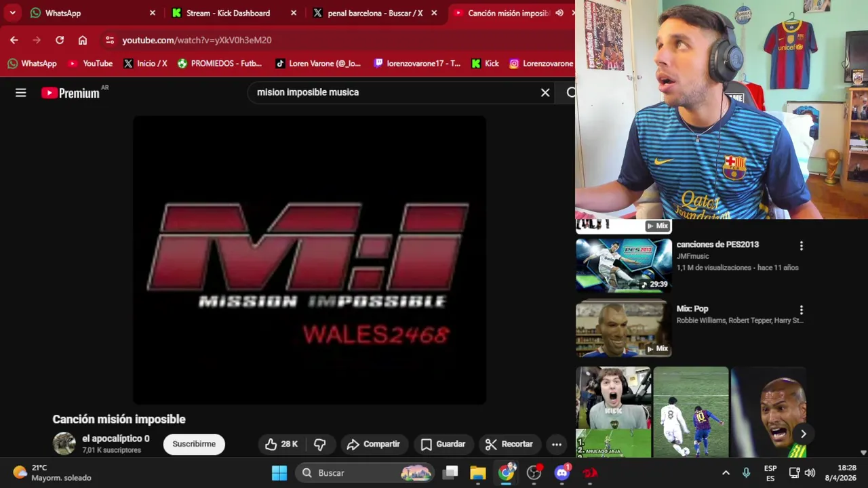The width and height of the screenshot is (868, 488).
Task: Open Task View on taskbar
Action: (450, 473)
